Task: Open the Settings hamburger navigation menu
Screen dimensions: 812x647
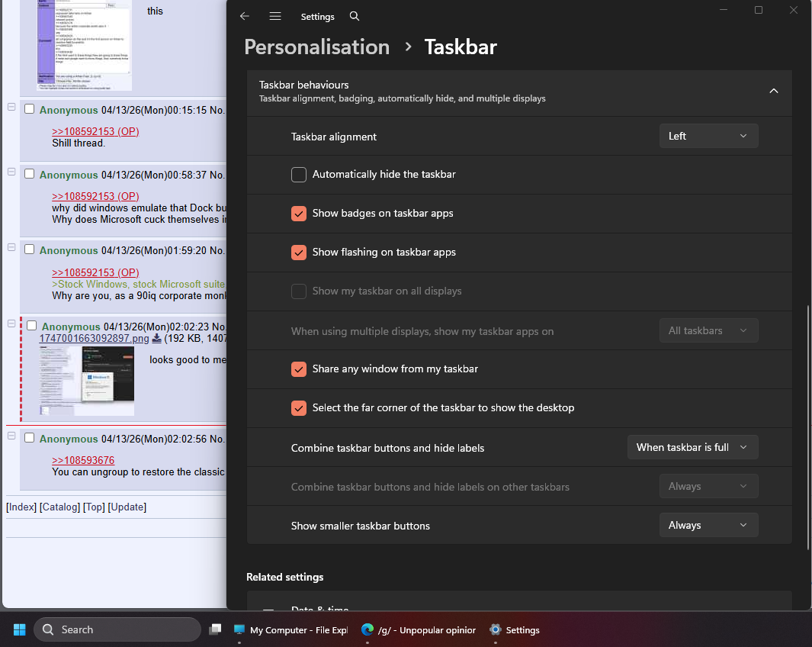Action: pyautogui.click(x=275, y=17)
